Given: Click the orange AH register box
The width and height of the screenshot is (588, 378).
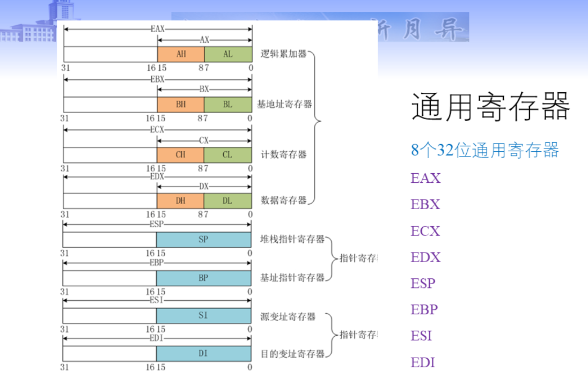Looking at the screenshot, I should click(x=181, y=54).
